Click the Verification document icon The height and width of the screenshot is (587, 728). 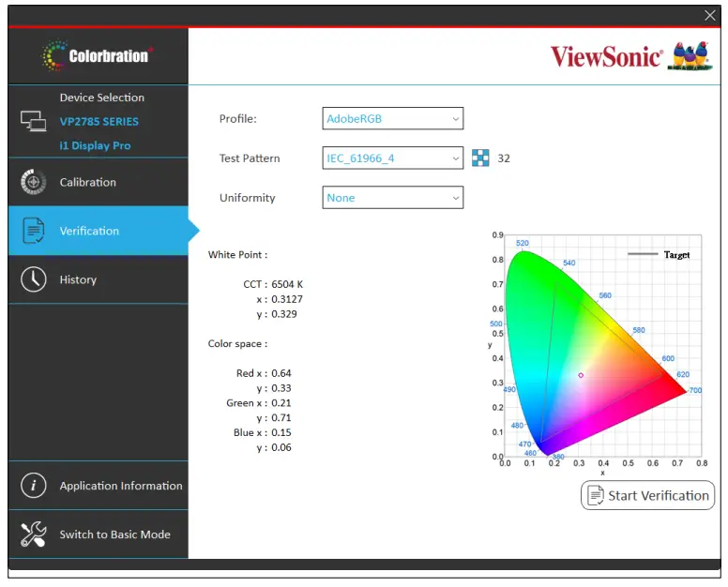34,231
